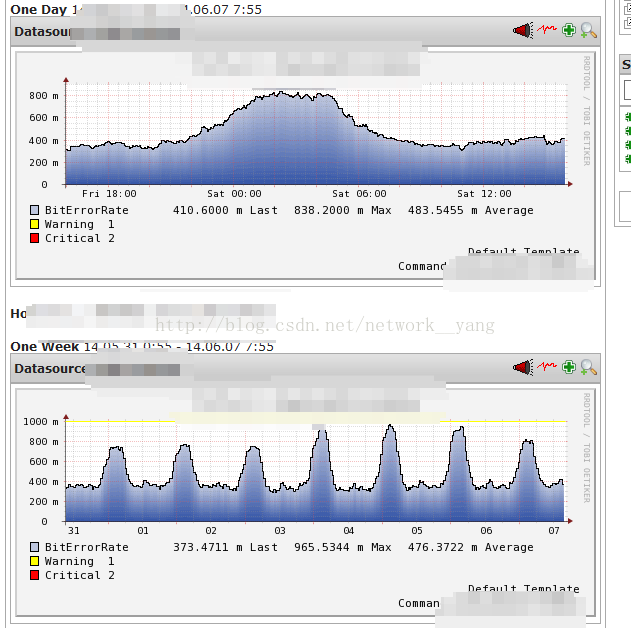
Task: Click the One Day heading text
Action: tap(39, 10)
